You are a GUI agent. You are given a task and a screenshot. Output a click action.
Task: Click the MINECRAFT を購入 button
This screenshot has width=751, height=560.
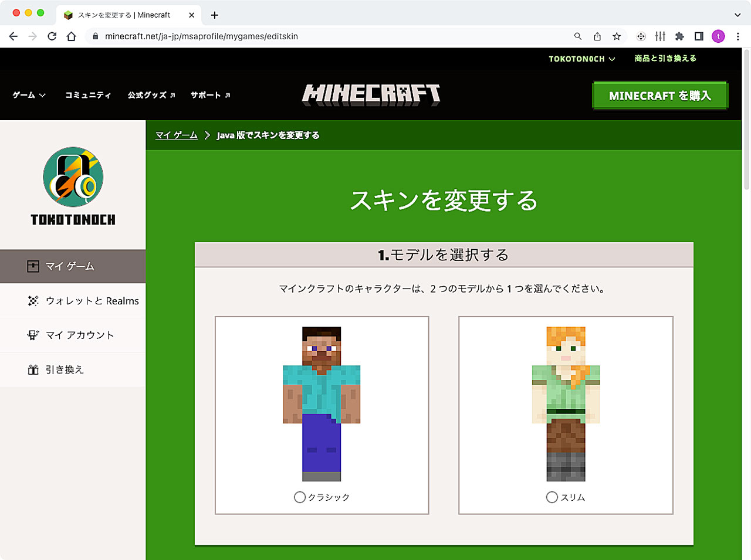coord(659,96)
